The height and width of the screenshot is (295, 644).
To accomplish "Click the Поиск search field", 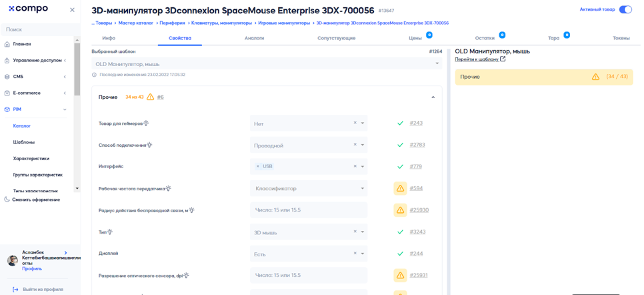I will coord(40,29).
